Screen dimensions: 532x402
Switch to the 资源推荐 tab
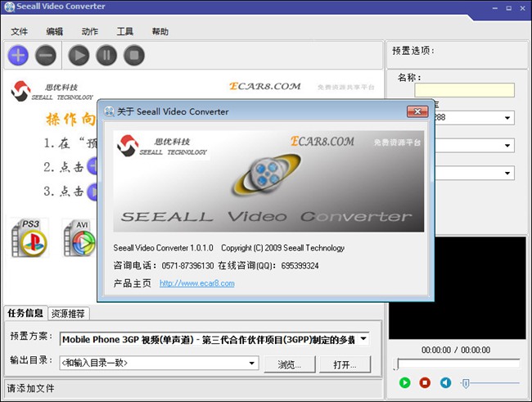click(x=68, y=314)
